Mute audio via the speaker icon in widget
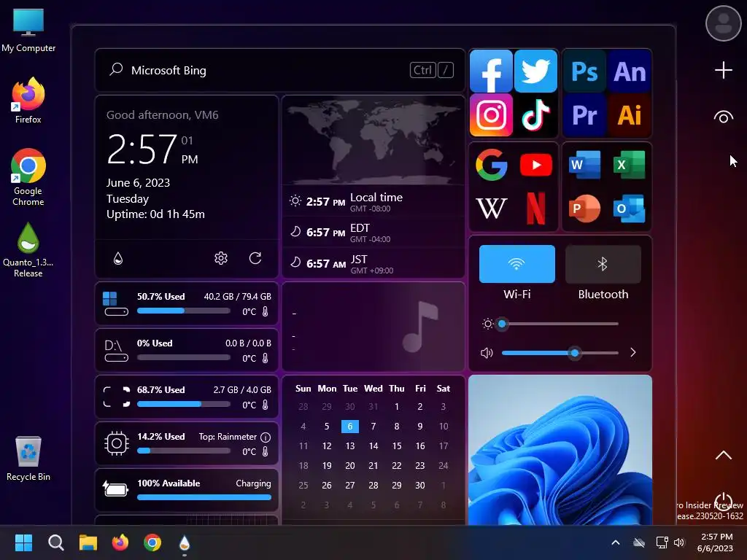Screen dimensions: 747x560 [487, 353]
